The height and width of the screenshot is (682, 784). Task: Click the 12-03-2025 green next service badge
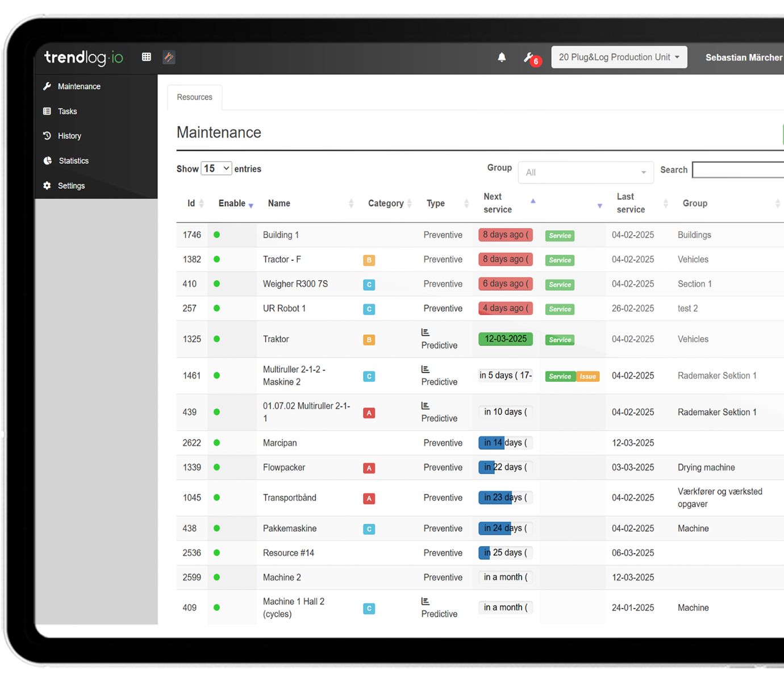506,339
